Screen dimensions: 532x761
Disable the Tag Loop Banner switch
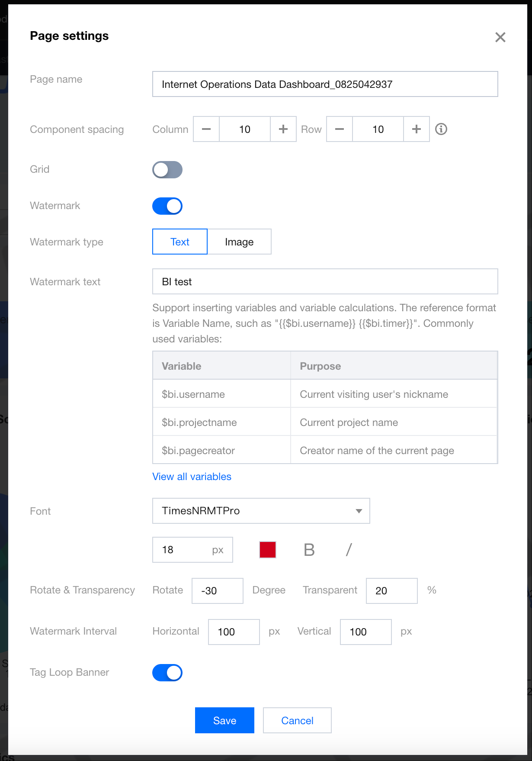tap(167, 673)
